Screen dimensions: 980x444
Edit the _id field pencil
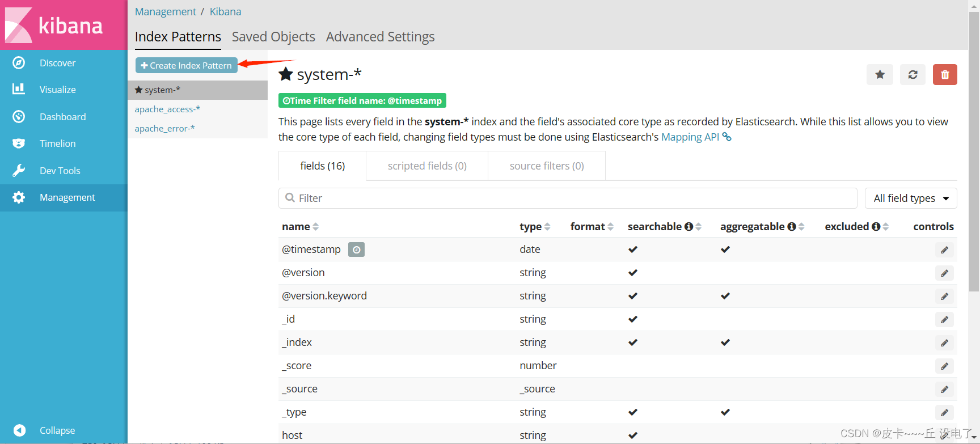coord(944,319)
